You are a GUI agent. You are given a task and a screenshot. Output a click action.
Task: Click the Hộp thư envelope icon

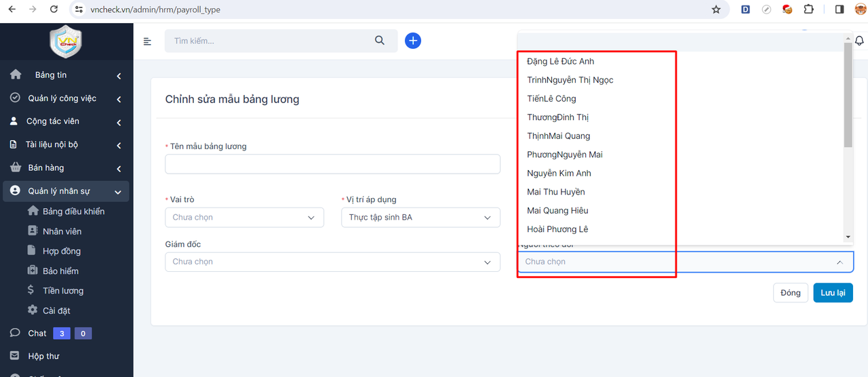(x=15, y=356)
